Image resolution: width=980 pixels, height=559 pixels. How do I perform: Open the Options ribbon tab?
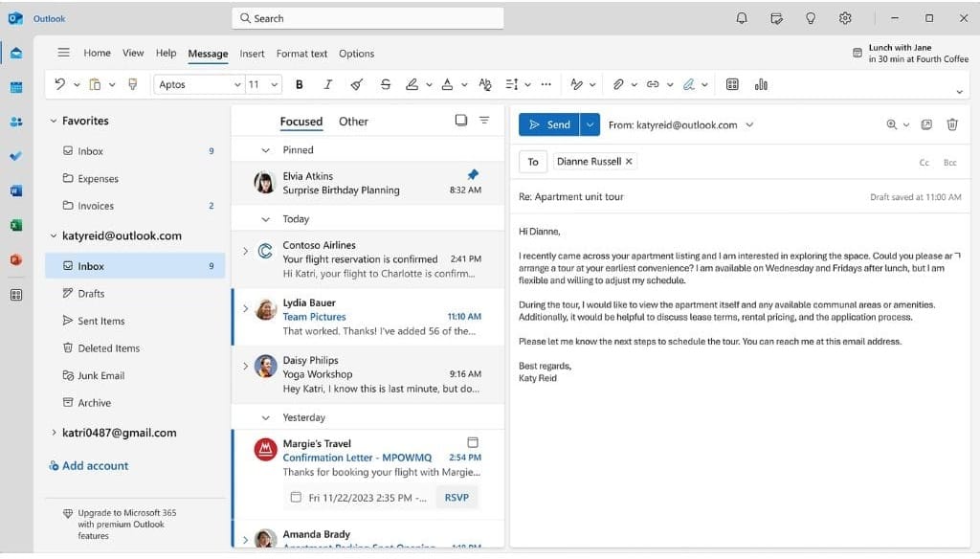point(357,54)
